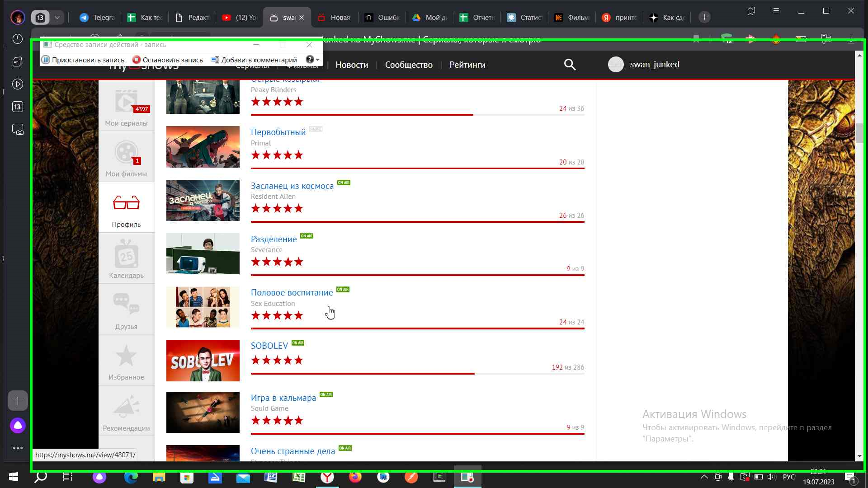Open Новости in site menu
The width and height of the screenshot is (868, 488).
point(352,65)
